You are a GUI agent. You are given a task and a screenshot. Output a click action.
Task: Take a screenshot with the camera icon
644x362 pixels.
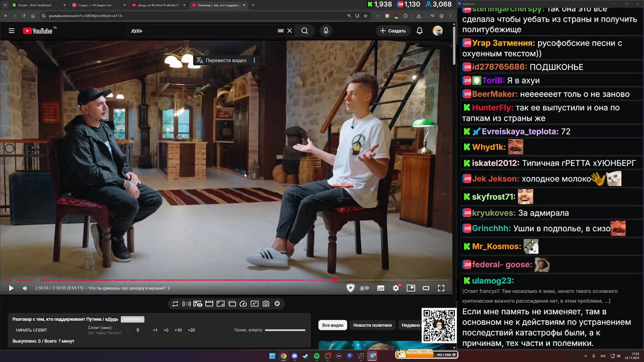tap(266, 304)
